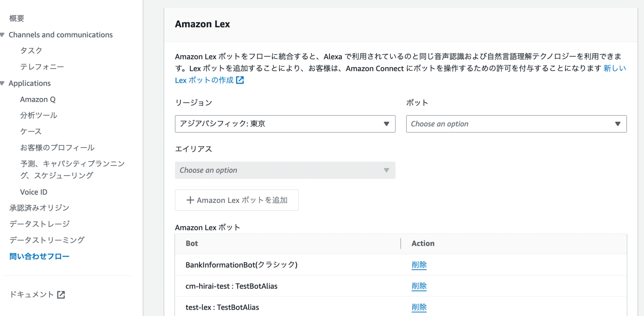Open the ボット dropdown

(x=516, y=124)
